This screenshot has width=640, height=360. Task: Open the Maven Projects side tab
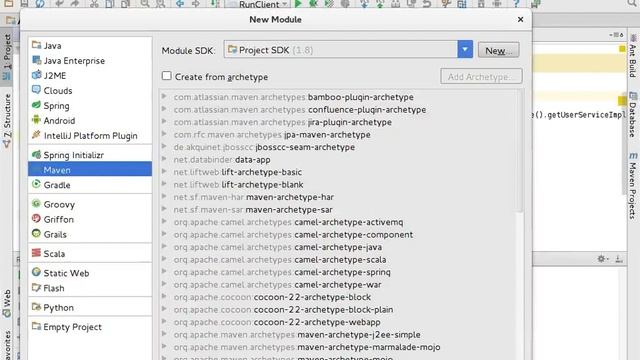pyautogui.click(x=633, y=186)
